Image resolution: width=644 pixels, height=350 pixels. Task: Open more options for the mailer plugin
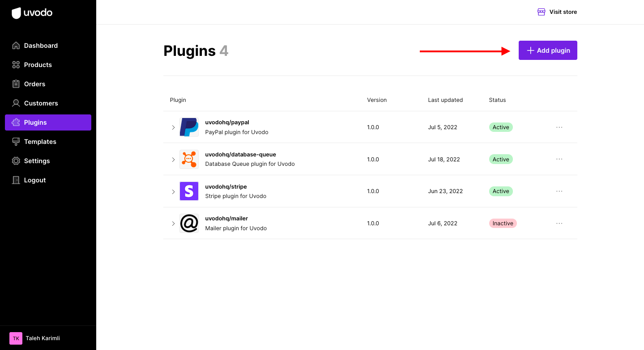[559, 223]
